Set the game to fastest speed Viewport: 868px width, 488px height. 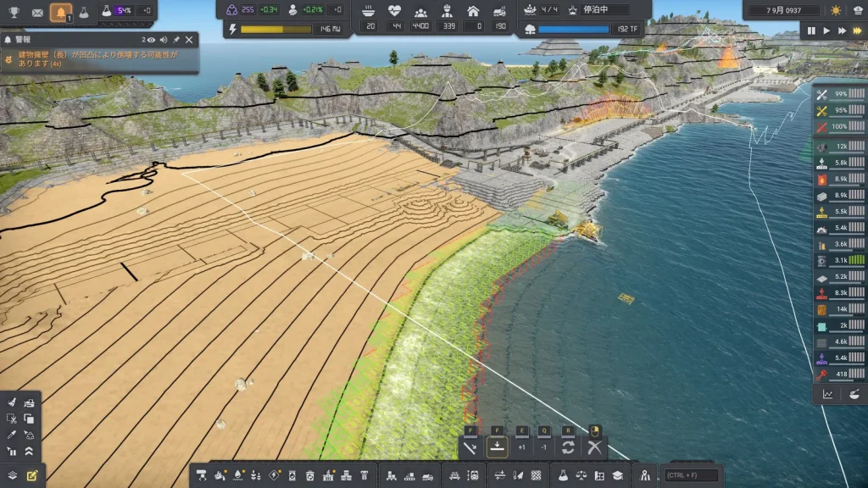coord(857,30)
